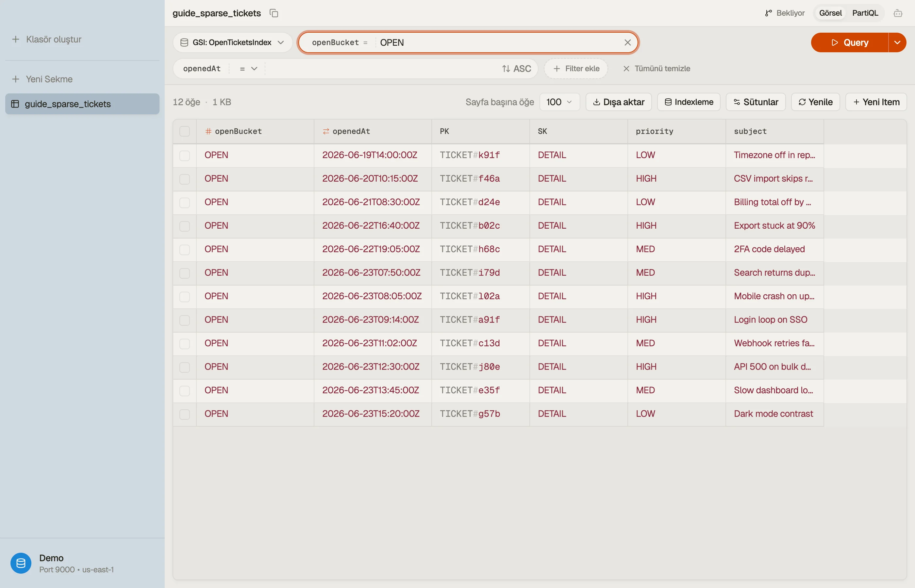
Task: Tick the select-all header checkbox
Action: click(x=185, y=131)
